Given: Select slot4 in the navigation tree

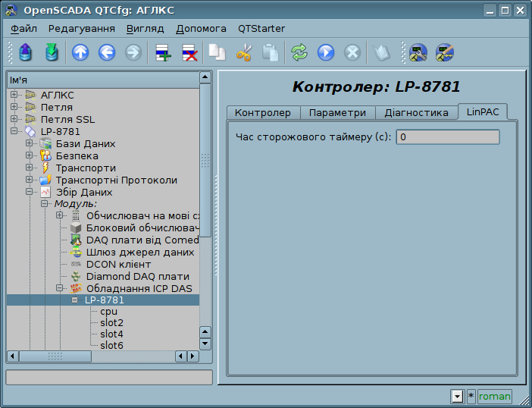Looking at the screenshot, I should 111,334.
